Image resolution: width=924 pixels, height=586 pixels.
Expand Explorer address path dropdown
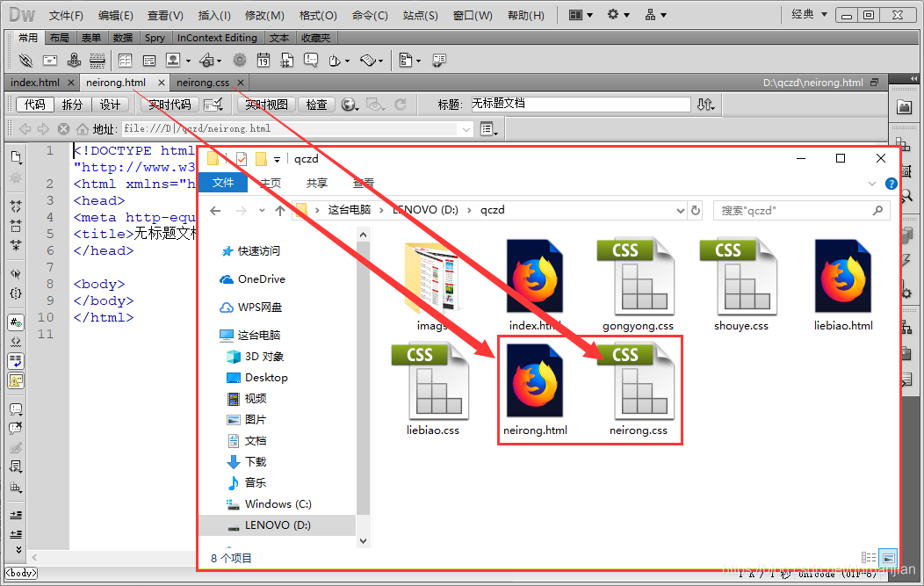pos(680,211)
